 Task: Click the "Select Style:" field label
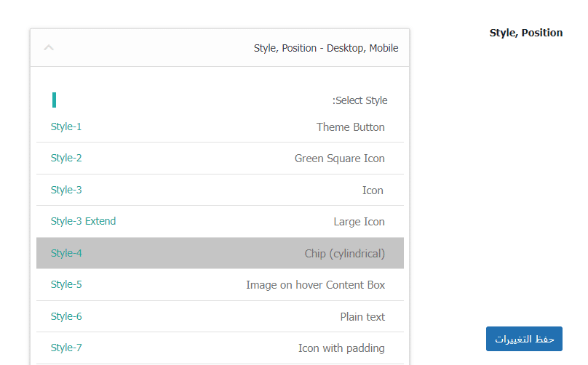[359, 100]
